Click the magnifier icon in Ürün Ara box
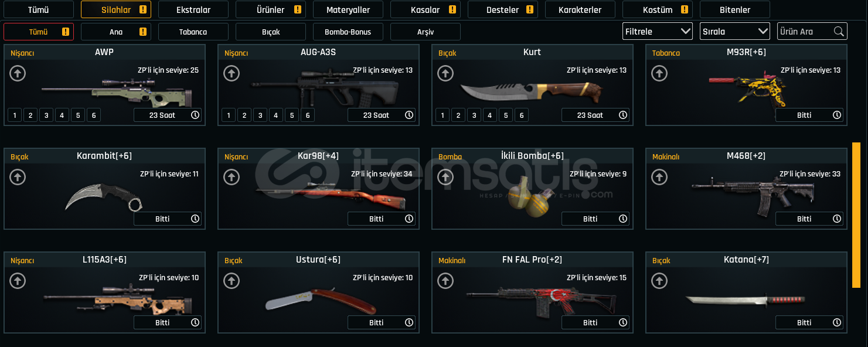The image size is (868, 347). [x=839, y=31]
